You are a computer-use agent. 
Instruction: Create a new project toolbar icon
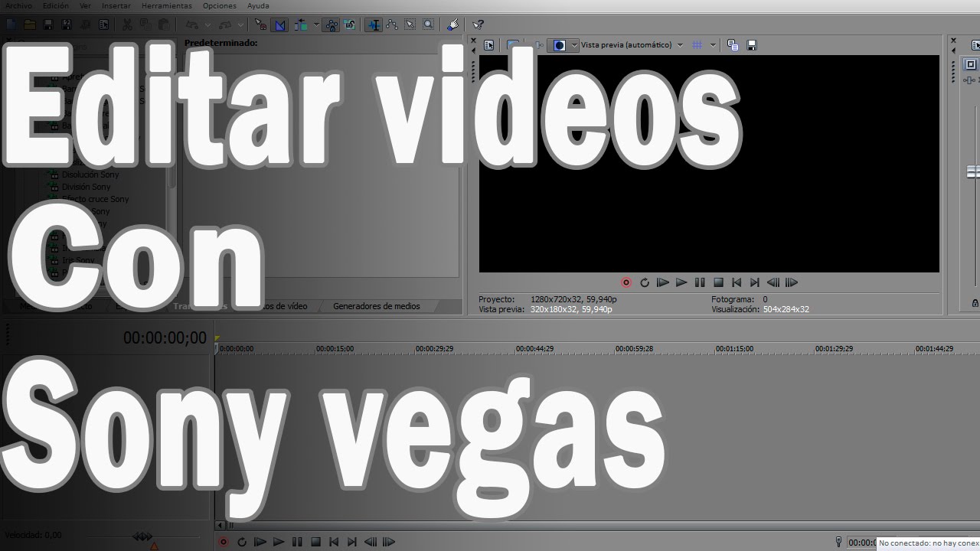tap(11, 24)
